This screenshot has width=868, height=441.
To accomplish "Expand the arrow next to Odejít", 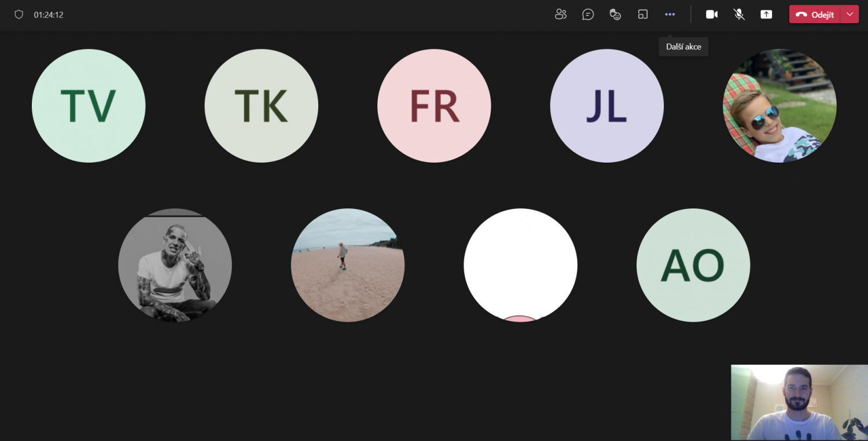I will click(x=849, y=14).
